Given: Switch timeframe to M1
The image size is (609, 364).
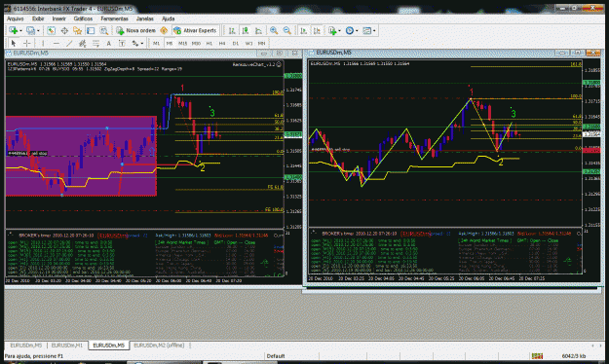Looking at the screenshot, I should 156,43.
